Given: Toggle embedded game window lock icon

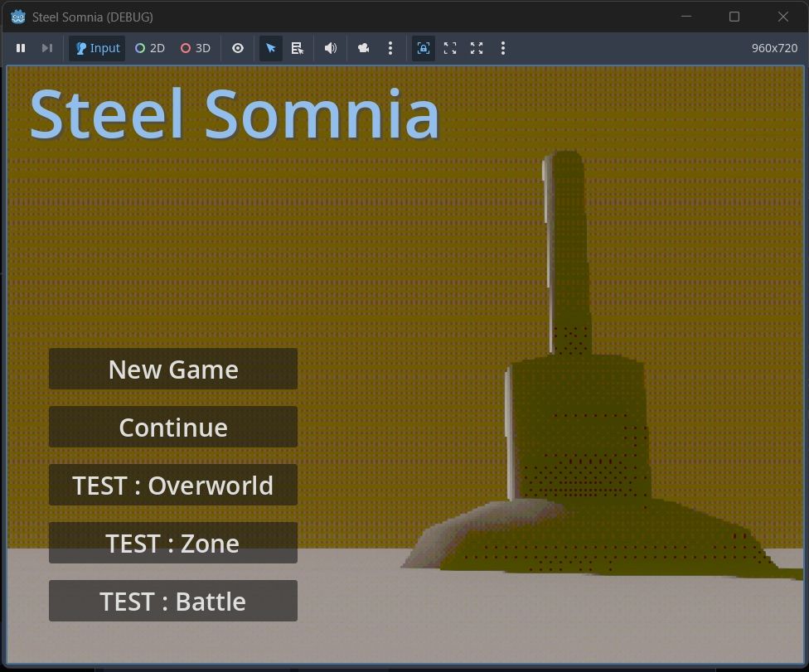Looking at the screenshot, I should point(423,48).
